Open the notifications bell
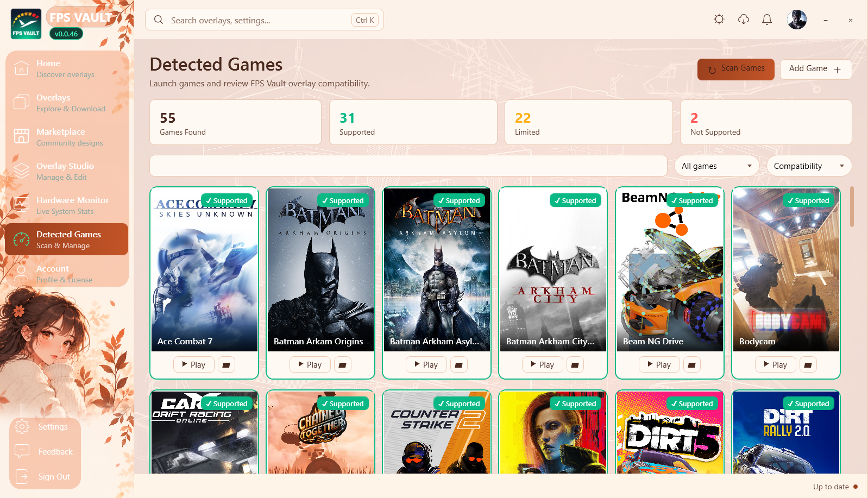Image resolution: width=868 pixels, height=498 pixels. click(x=767, y=20)
